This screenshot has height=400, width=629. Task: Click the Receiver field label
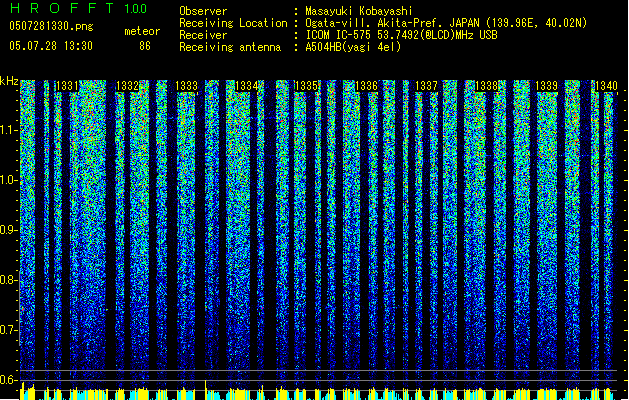click(203, 35)
